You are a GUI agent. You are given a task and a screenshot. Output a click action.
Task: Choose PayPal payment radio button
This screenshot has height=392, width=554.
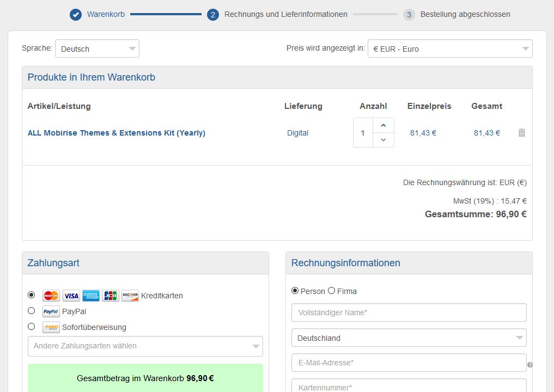click(x=32, y=311)
